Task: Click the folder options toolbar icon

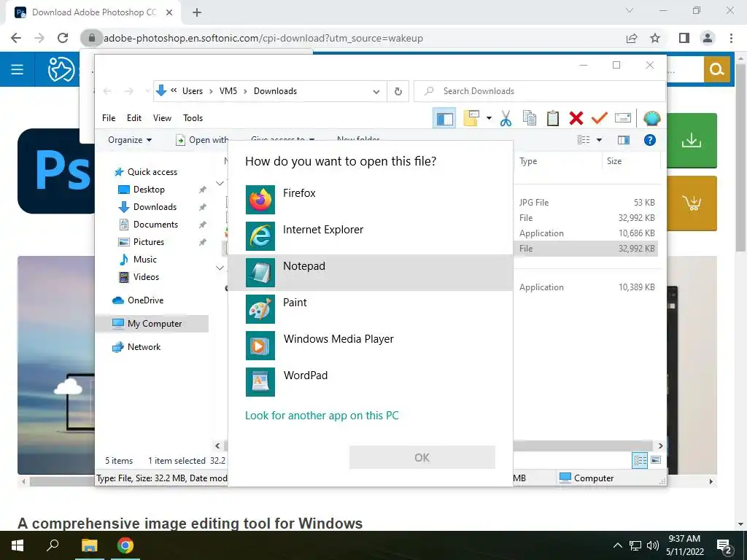Action: click(471, 118)
